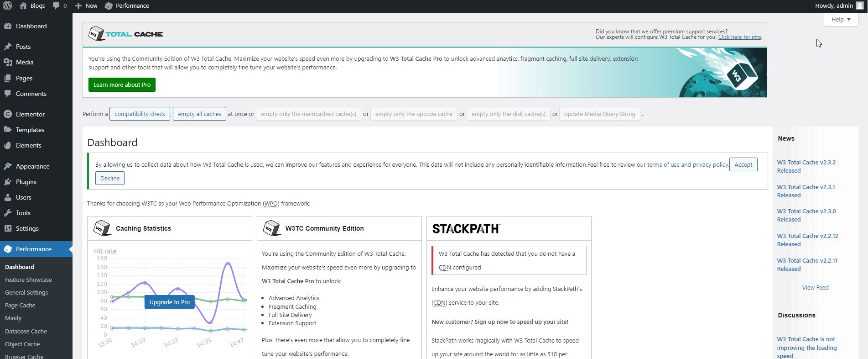Accept the data collection notice

tap(743, 164)
